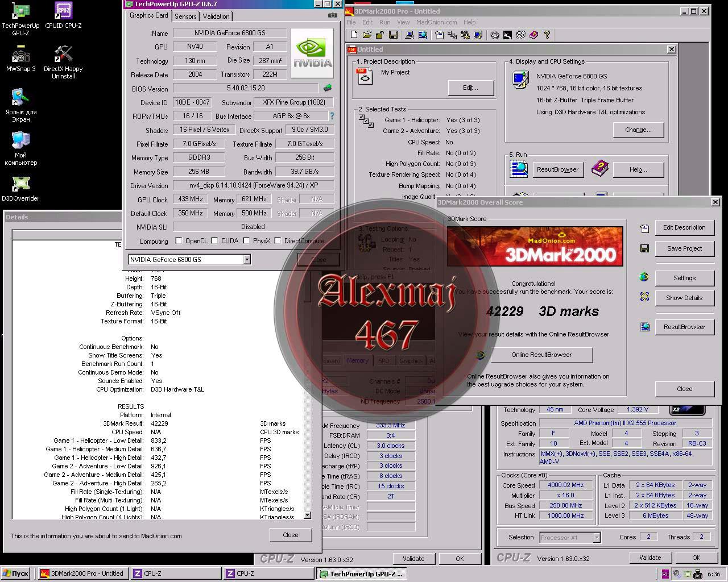Viewport: 728px width, 582px height.
Task: Click purple help book icon in Run section
Action: [599, 168]
